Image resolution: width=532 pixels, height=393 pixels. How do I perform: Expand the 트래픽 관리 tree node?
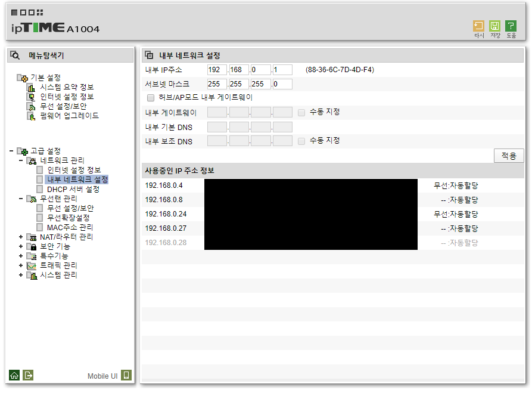pyautogui.click(x=21, y=265)
